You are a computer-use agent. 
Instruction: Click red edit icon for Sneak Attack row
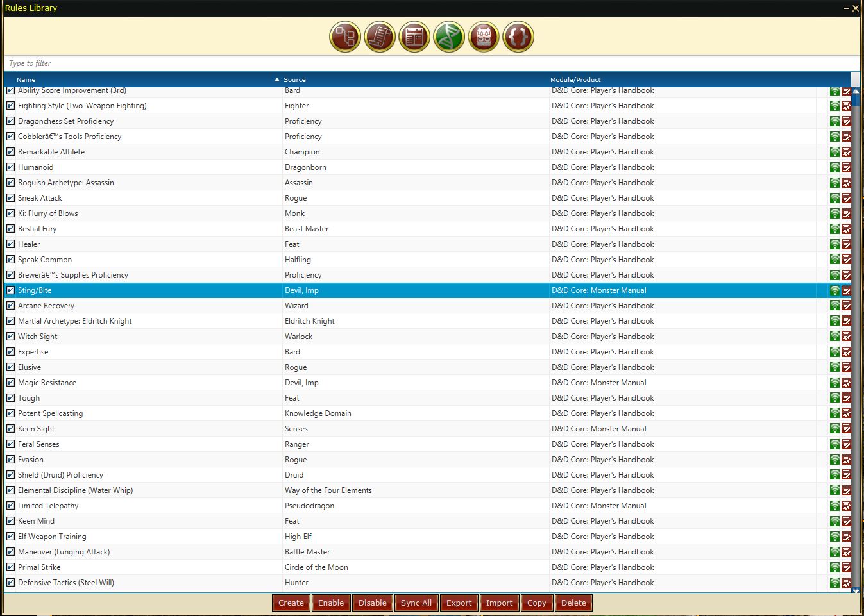pyautogui.click(x=846, y=198)
